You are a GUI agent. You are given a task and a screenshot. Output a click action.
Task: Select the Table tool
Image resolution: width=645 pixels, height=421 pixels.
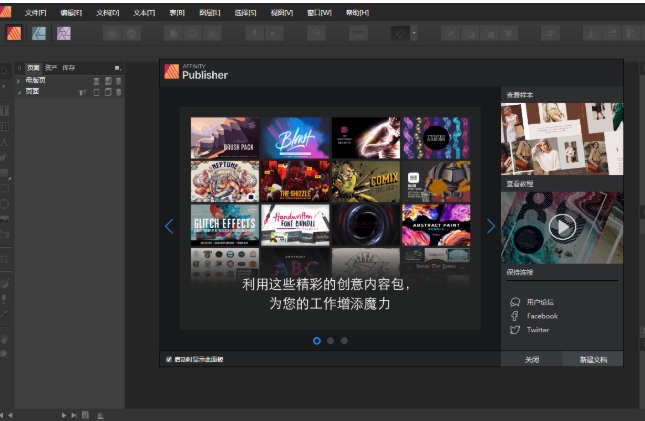pyautogui.click(x=5, y=126)
